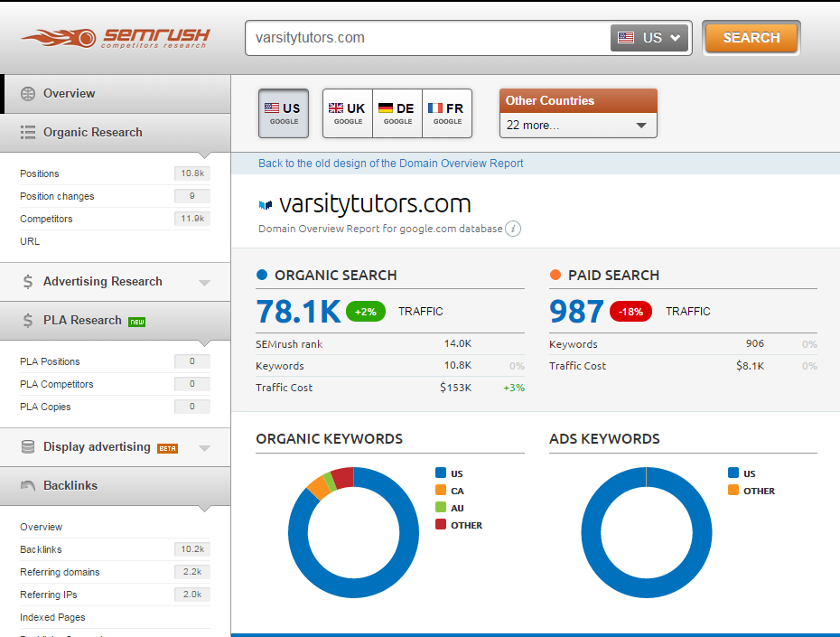
Task: Click the Organic Research list icon
Action: click(28, 132)
